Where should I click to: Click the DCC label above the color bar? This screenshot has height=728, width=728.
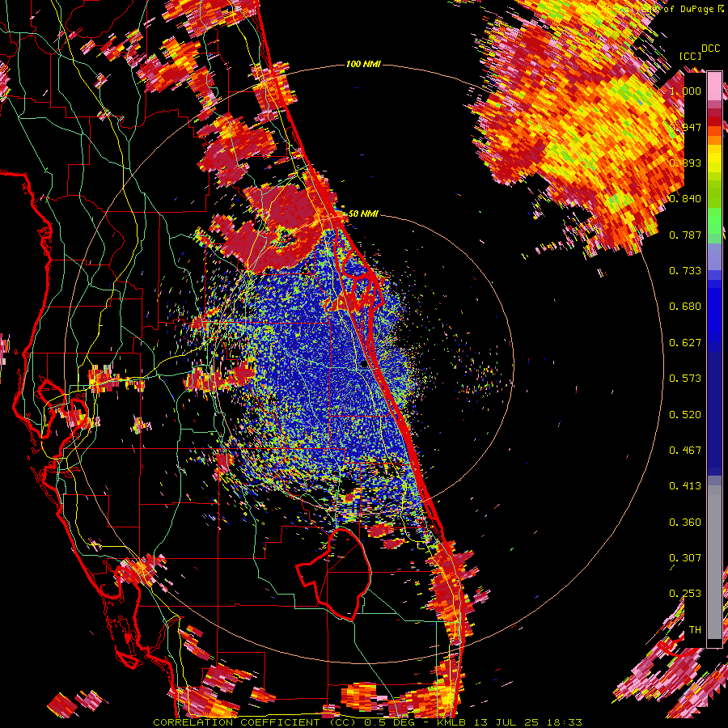711,49
